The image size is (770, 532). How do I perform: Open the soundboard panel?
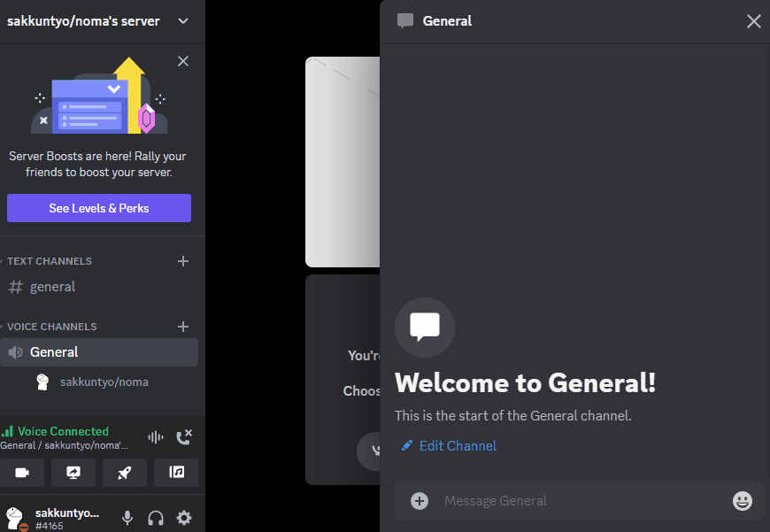click(175, 472)
